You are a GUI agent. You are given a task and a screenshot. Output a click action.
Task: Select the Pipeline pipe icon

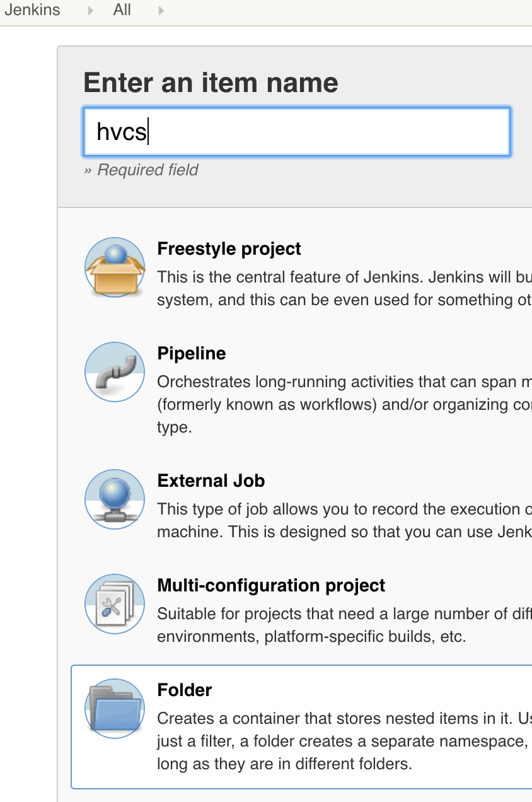pyautogui.click(x=115, y=372)
